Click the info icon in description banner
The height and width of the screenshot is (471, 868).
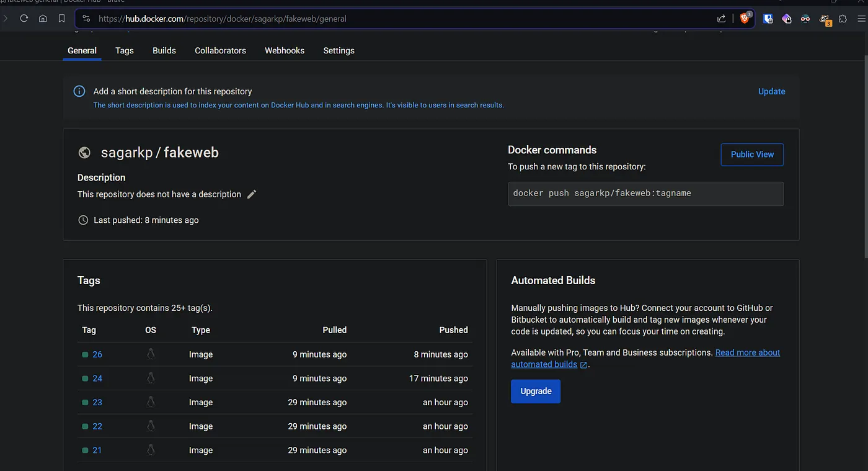[x=79, y=91]
